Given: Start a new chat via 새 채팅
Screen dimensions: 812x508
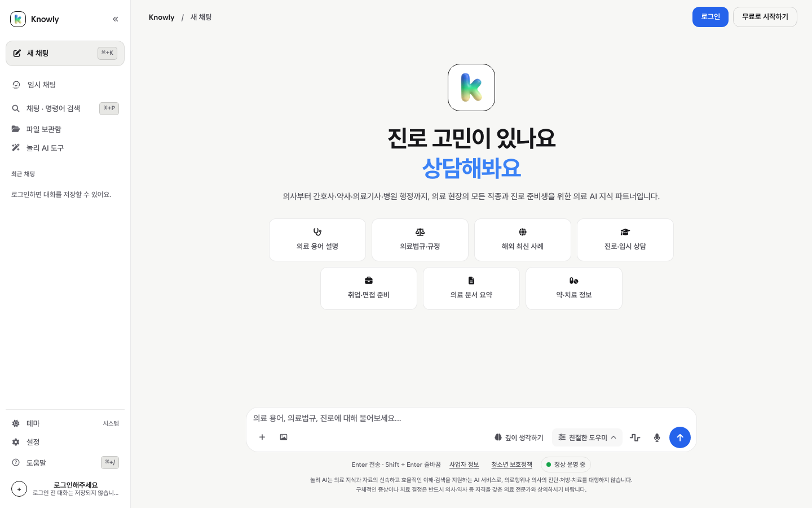Looking at the screenshot, I should [65, 53].
